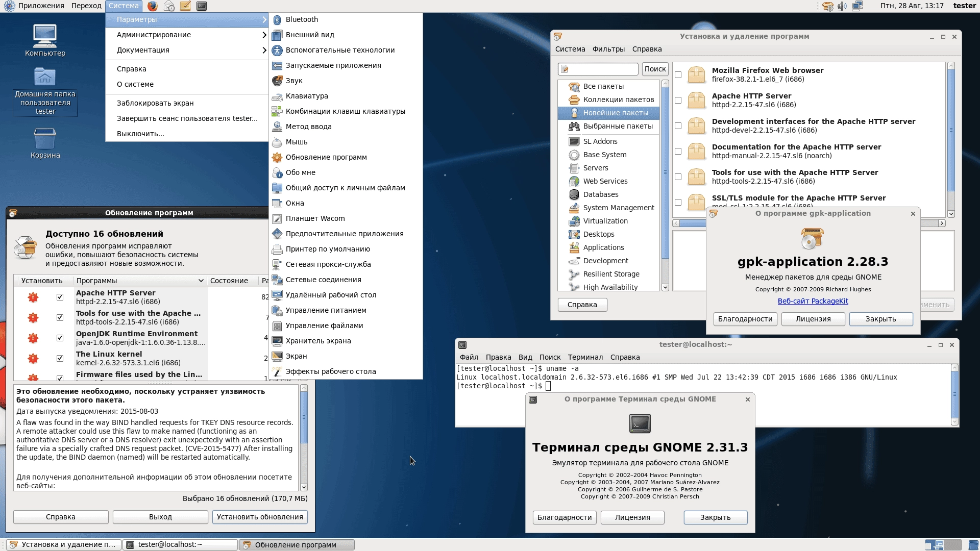Choose Заблокировать экран
Screen dimensions: 980x551
[x=187, y=103]
